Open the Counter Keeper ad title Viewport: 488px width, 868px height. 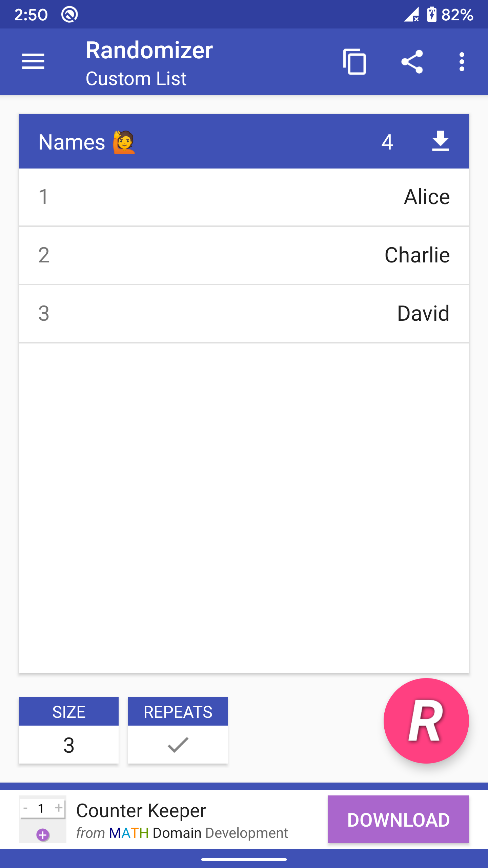point(141,811)
